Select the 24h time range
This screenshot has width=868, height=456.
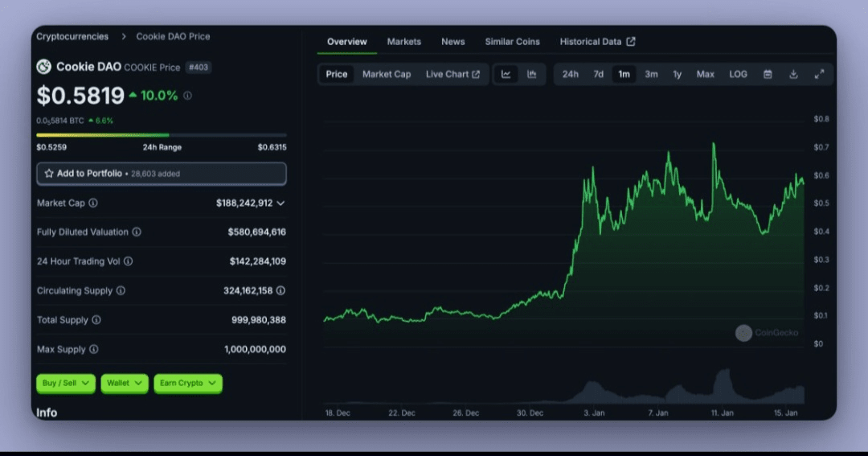click(x=570, y=74)
